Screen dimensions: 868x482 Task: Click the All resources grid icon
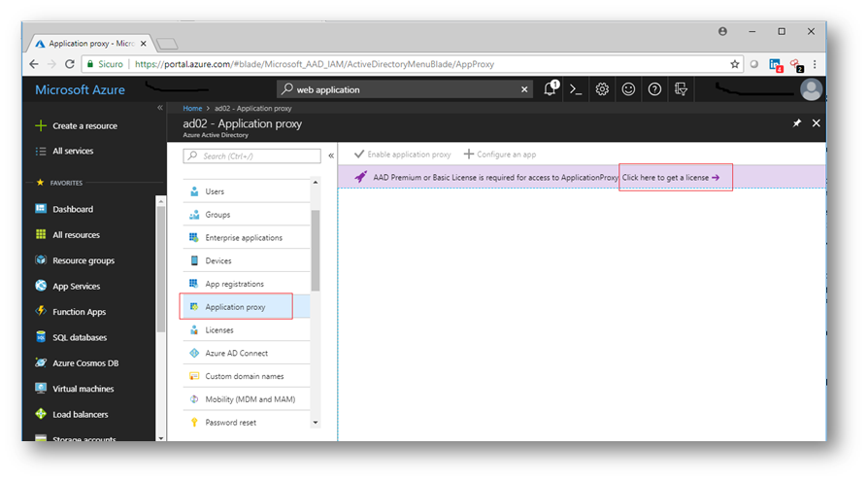pyautogui.click(x=41, y=234)
